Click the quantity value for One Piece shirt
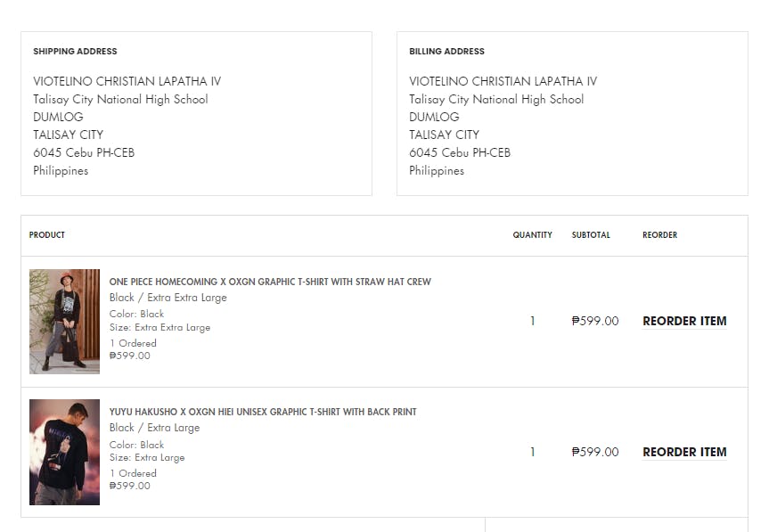 click(533, 321)
